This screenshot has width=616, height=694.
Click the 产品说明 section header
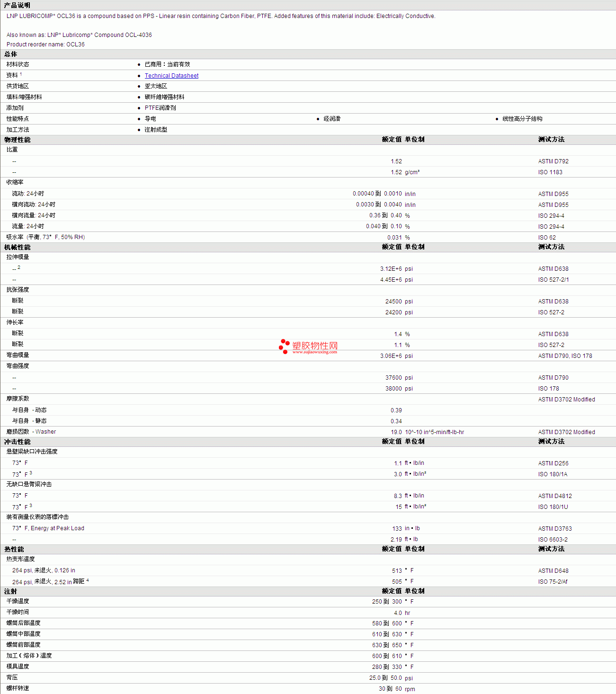tap(17, 5)
